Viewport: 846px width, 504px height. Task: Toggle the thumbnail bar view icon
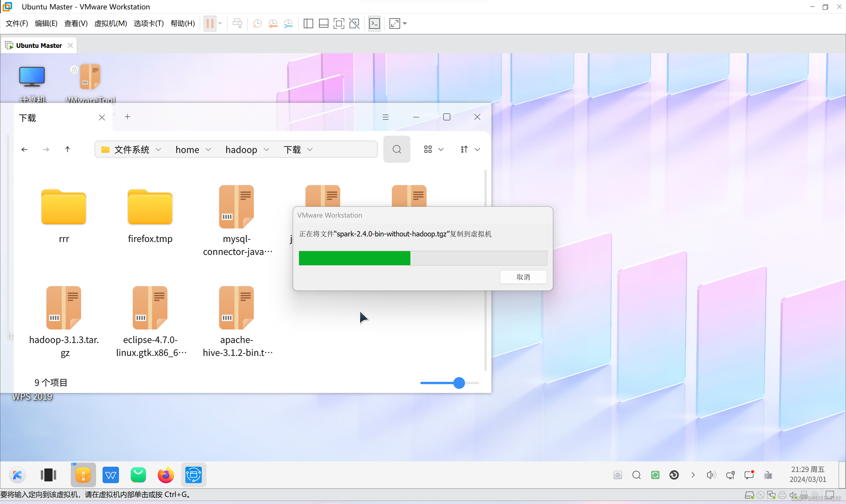(323, 23)
